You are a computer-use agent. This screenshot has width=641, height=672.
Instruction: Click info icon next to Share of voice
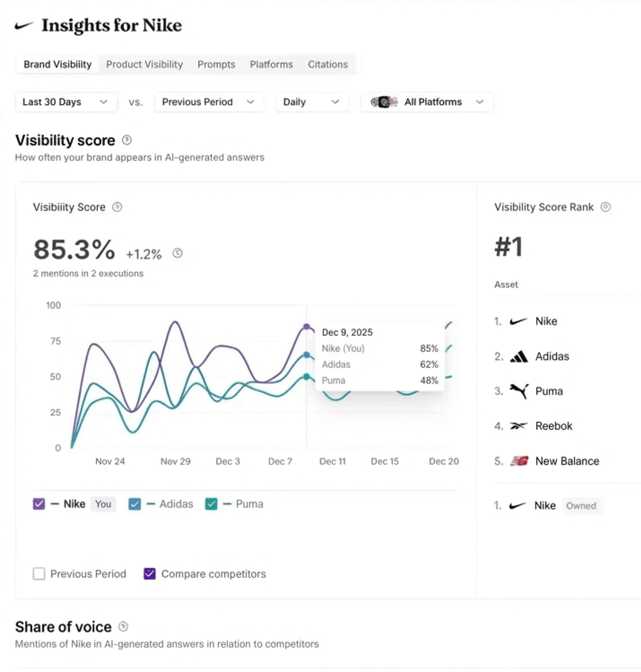point(123,626)
